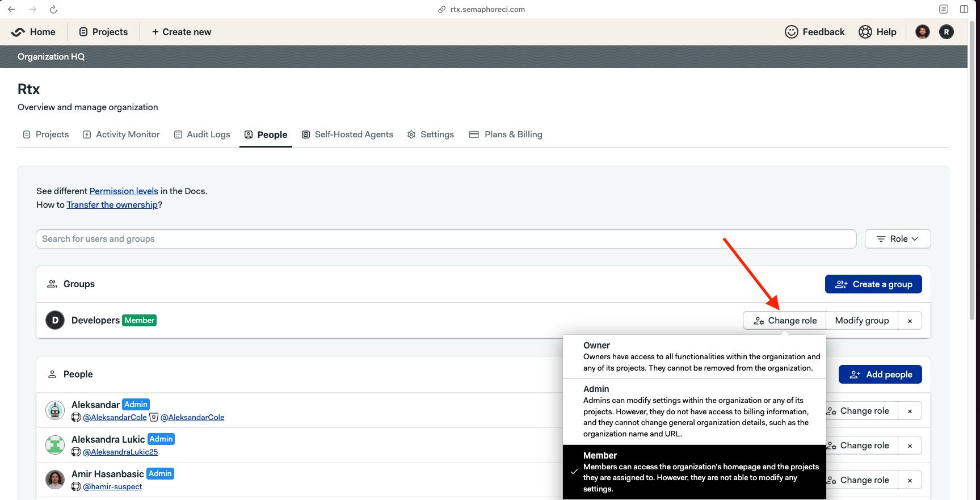Screen dimensions: 980x500
Task: Open Change role for Developers group
Action: (785, 321)
